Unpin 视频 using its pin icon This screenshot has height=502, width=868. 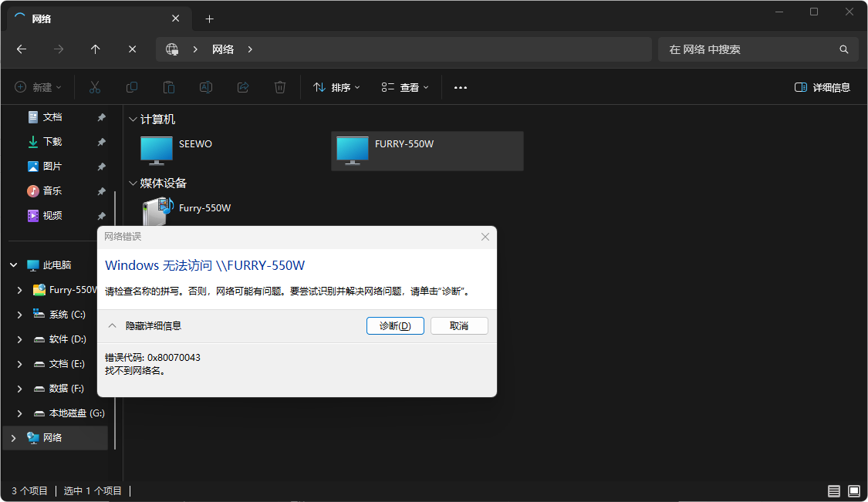pyautogui.click(x=101, y=216)
